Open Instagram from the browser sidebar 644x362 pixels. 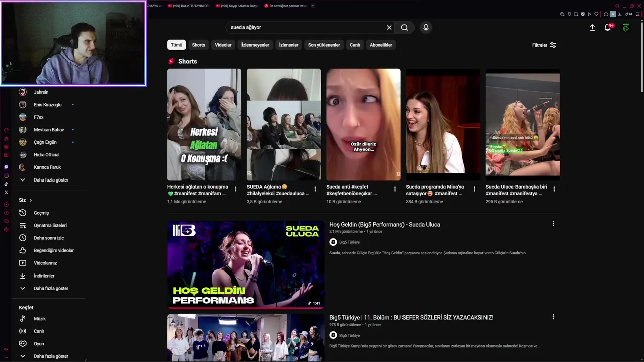6,175
